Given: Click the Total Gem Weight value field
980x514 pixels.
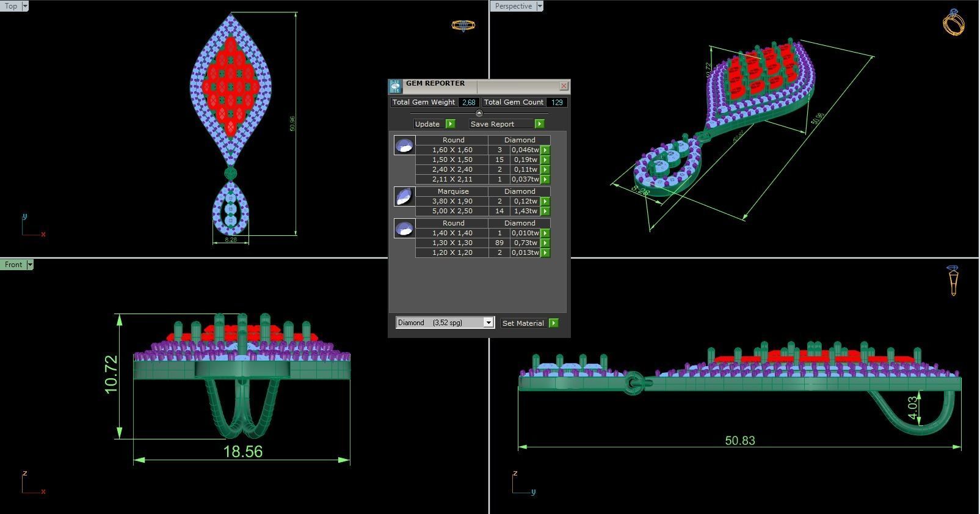Looking at the screenshot, I should (x=468, y=102).
